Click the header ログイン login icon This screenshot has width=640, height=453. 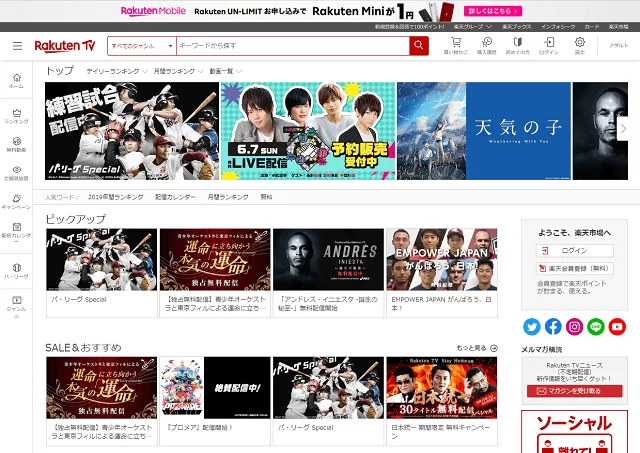pyautogui.click(x=549, y=45)
